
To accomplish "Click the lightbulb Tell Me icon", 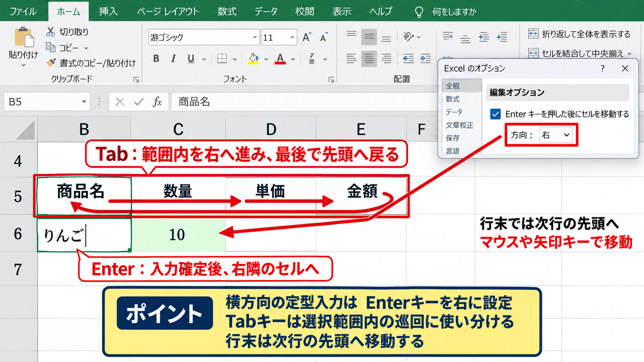I will pyautogui.click(x=419, y=12).
